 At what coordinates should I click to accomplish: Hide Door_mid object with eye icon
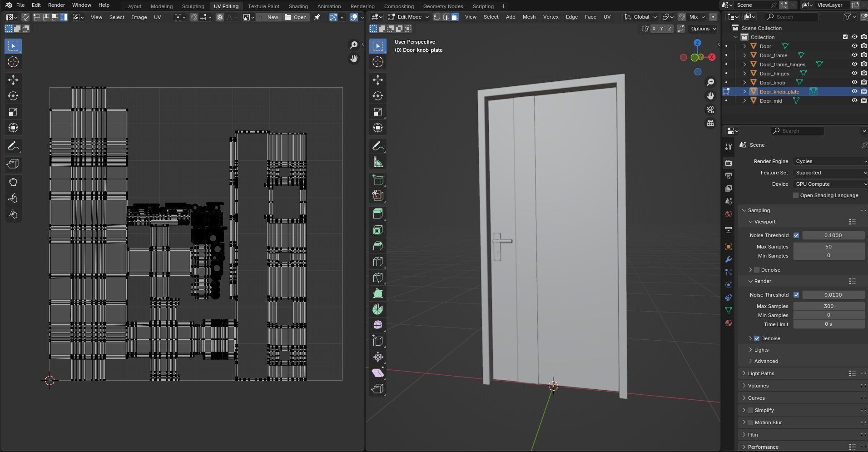pos(854,101)
